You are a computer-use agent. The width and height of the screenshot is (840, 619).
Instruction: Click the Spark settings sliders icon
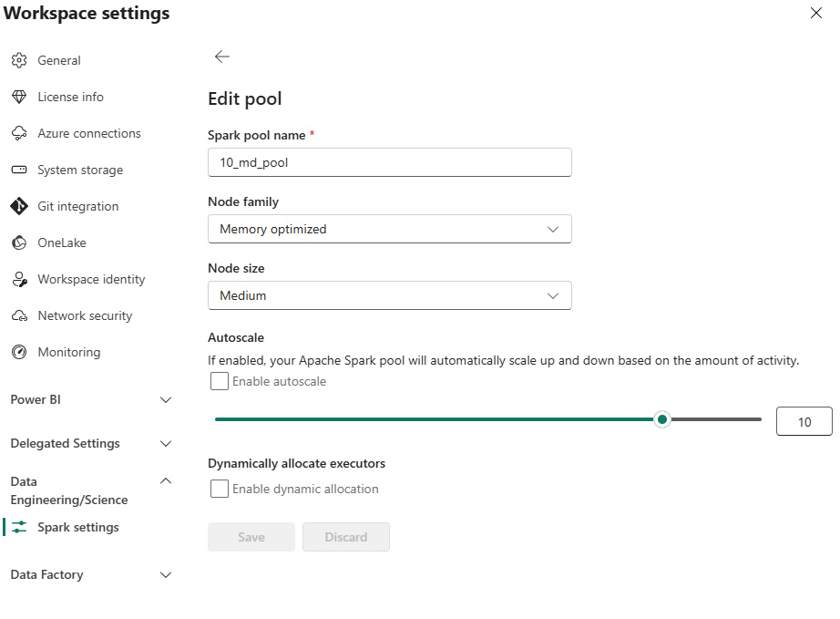19,527
